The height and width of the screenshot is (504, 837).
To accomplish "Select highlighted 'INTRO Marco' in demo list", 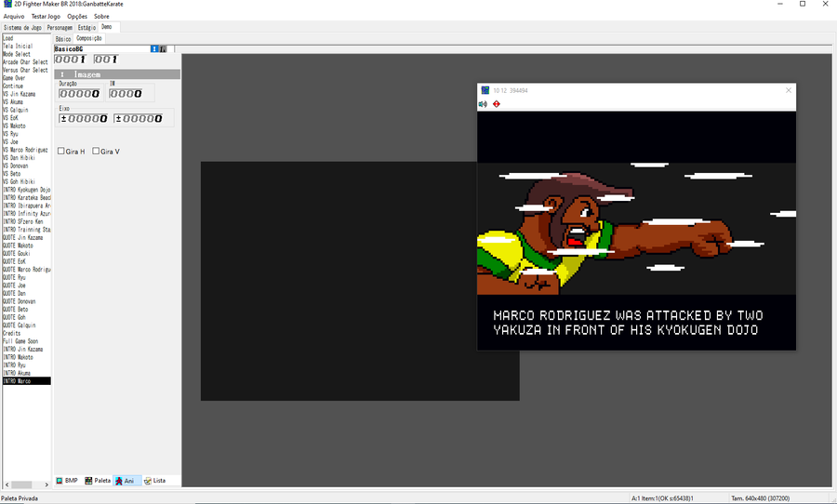I will [27, 381].
